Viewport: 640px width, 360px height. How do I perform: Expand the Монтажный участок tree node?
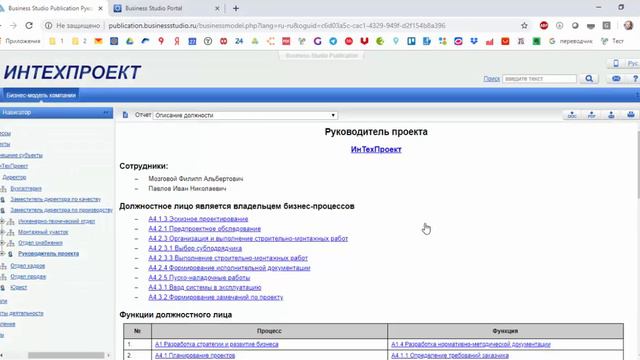[2, 232]
